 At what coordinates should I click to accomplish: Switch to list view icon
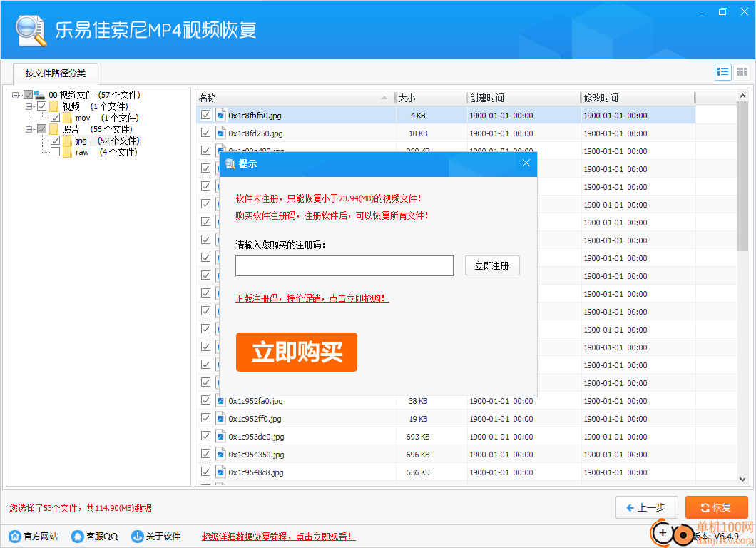click(722, 72)
